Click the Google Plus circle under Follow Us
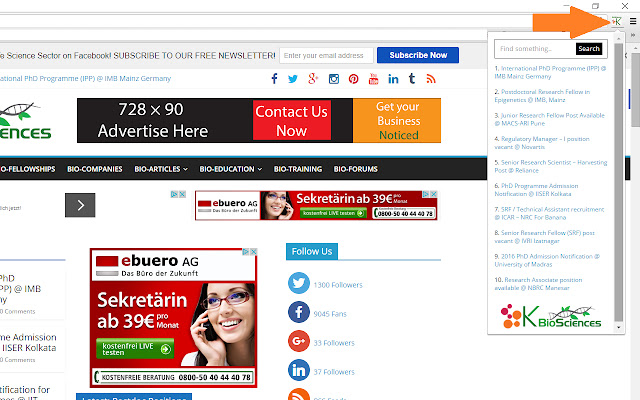 tap(299, 342)
